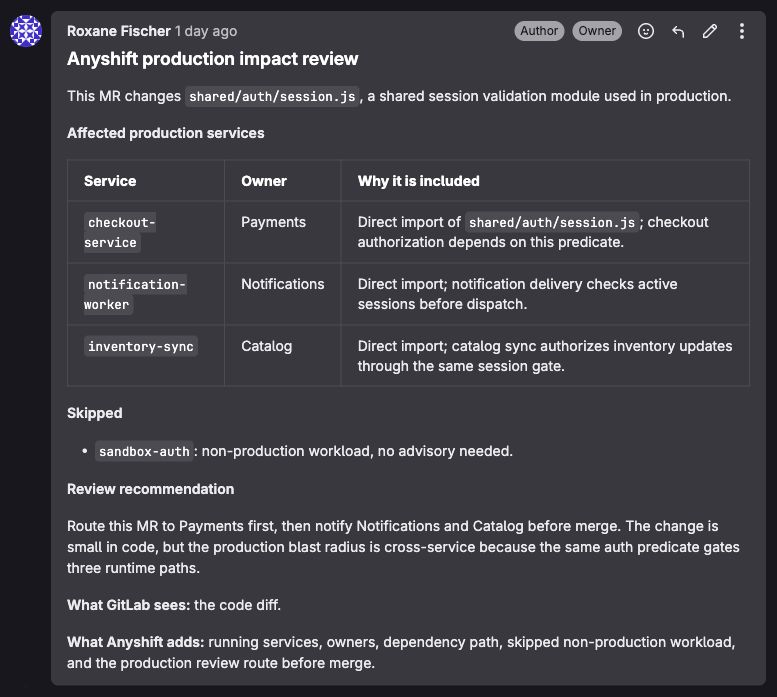Click 'notification delivery checks active sessions' text

click(517, 294)
